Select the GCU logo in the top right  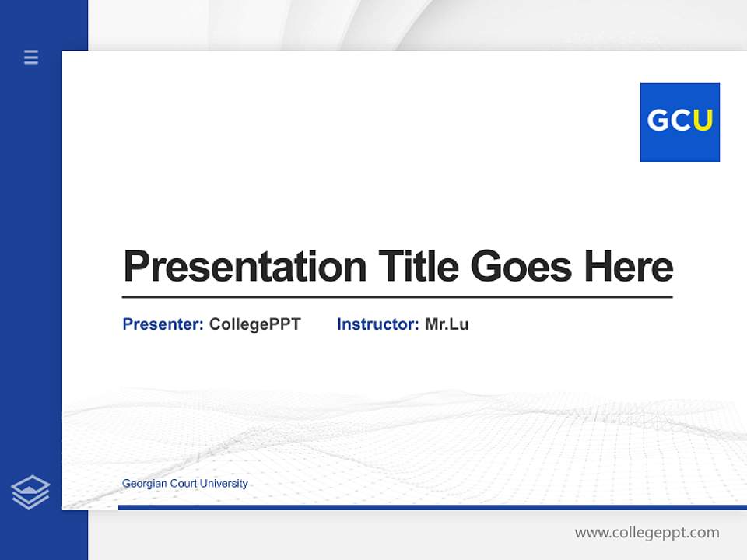[679, 121]
